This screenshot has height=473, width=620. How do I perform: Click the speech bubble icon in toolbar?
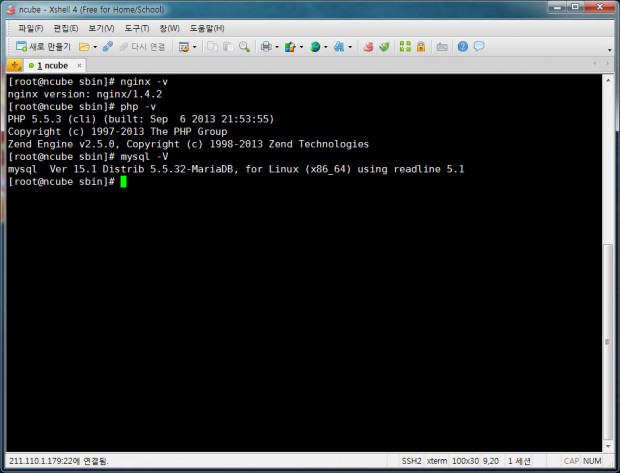479,47
